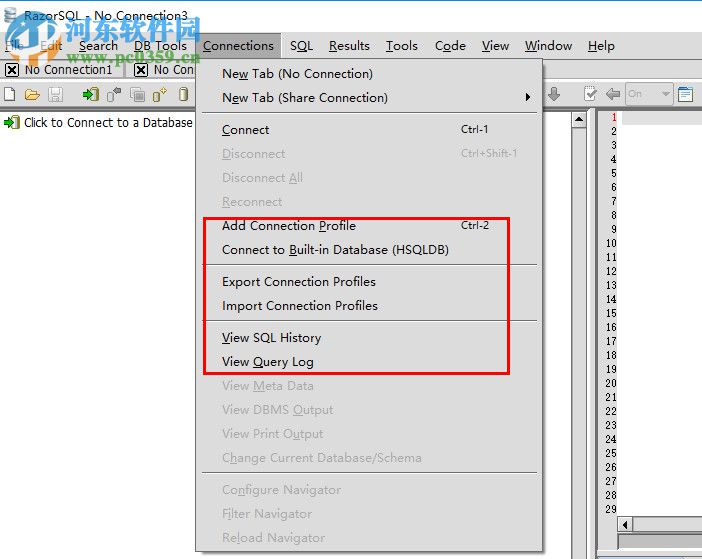Click the checkmark commit toolbar icon
Screen dimensions: 702x559
(x=590, y=94)
